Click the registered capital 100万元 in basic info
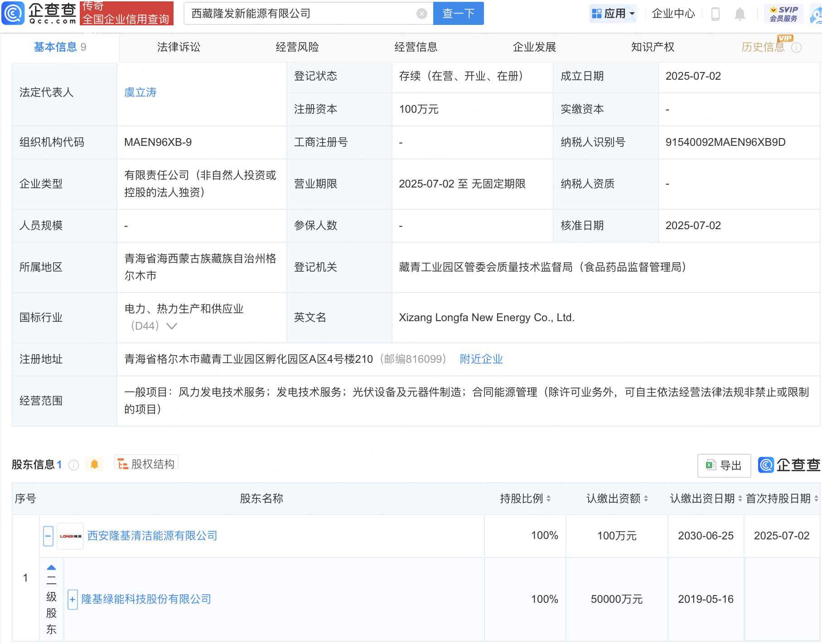 tap(419, 109)
